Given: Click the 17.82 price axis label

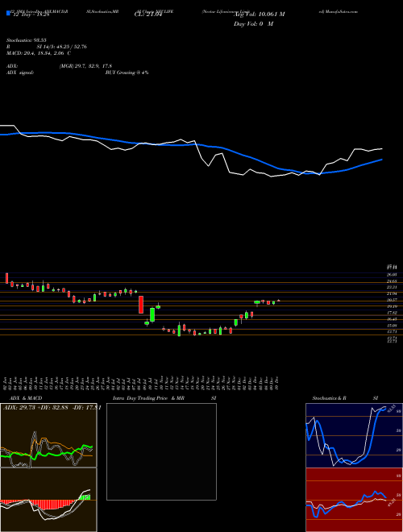Looking at the screenshot, I should [392, 313].
